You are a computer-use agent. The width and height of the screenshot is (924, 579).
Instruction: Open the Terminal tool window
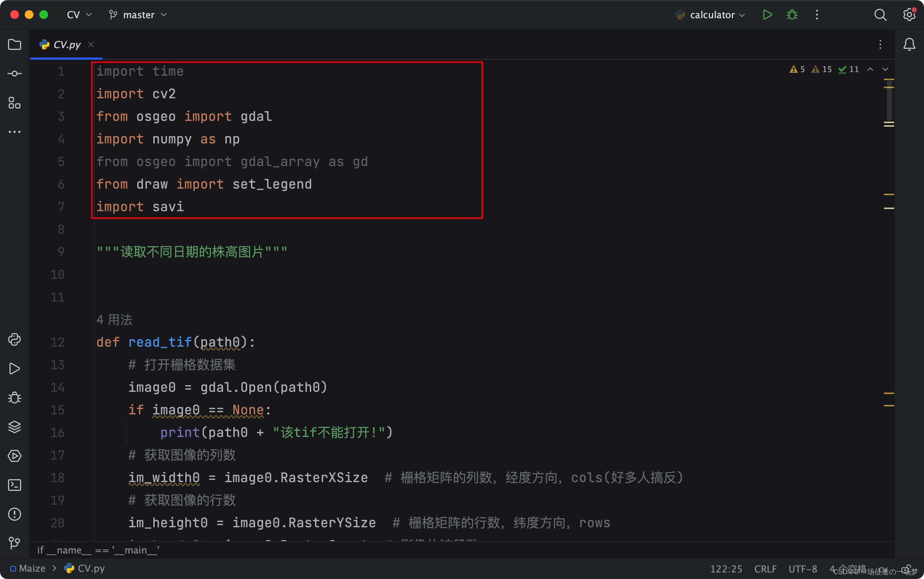pyautogui.click(x=15, y=485)
